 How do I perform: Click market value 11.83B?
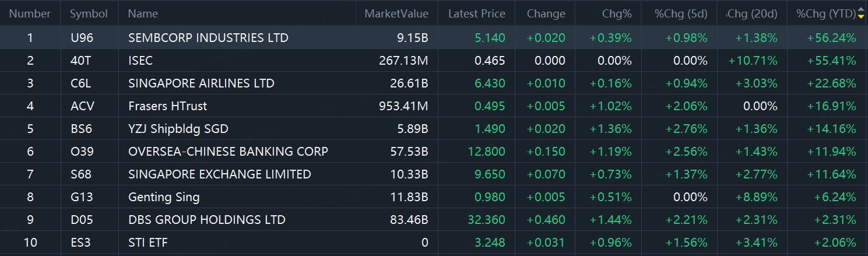coord(409,197)
